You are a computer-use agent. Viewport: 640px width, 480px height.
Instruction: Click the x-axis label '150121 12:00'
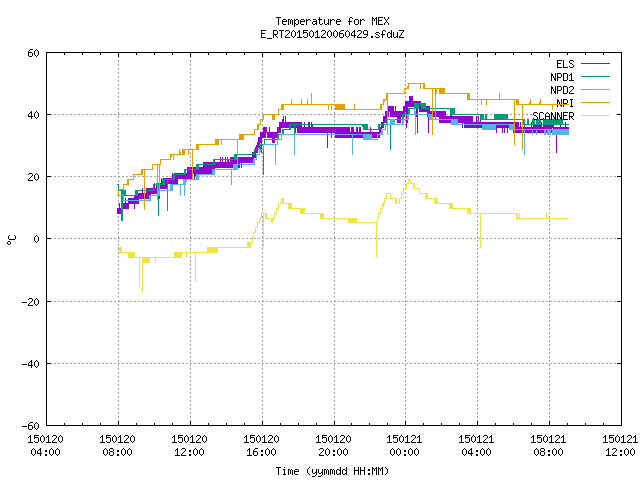[620, 446]
